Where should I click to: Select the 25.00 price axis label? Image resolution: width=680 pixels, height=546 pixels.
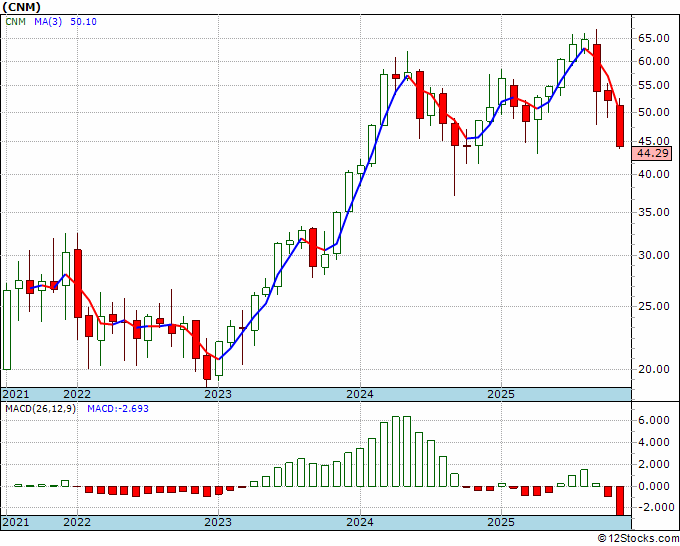coord(654,307)
